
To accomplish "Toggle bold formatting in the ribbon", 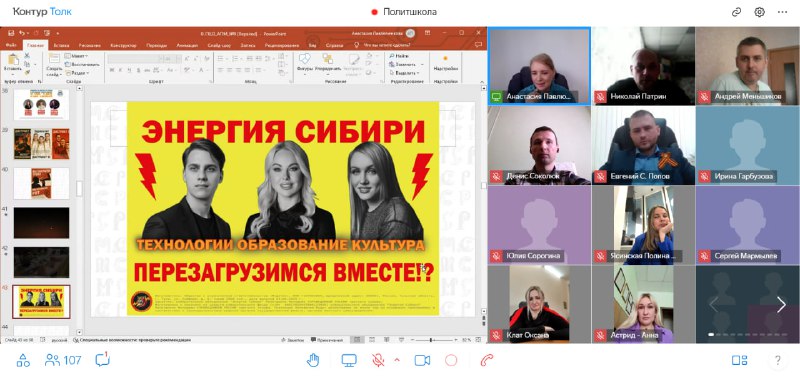I will pyautogui.click(x=112, y=70).
